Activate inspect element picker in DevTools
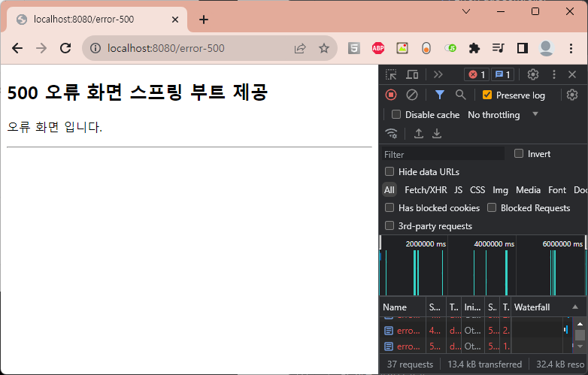588x375 pixels. coord(391,74)
